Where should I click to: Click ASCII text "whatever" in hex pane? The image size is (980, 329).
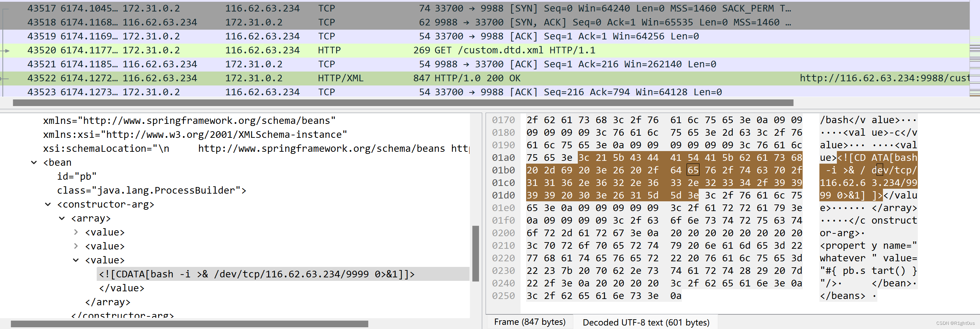pyautogui.click(x=842, y=258)
